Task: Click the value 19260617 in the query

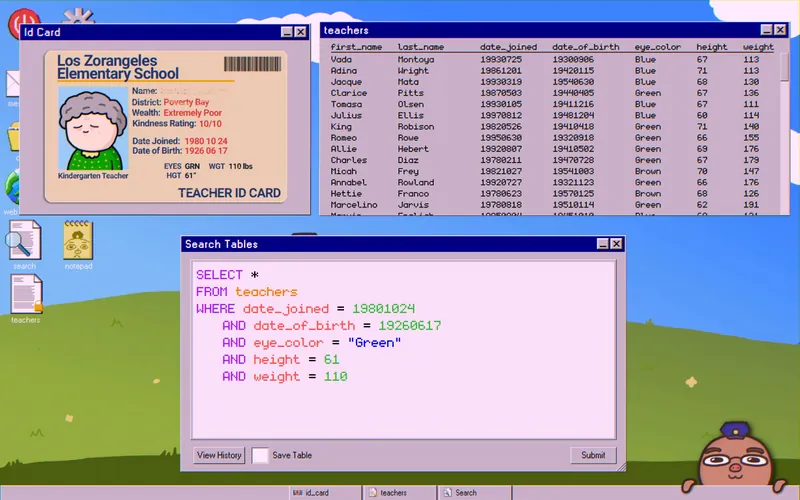Action: pos(410,326)
